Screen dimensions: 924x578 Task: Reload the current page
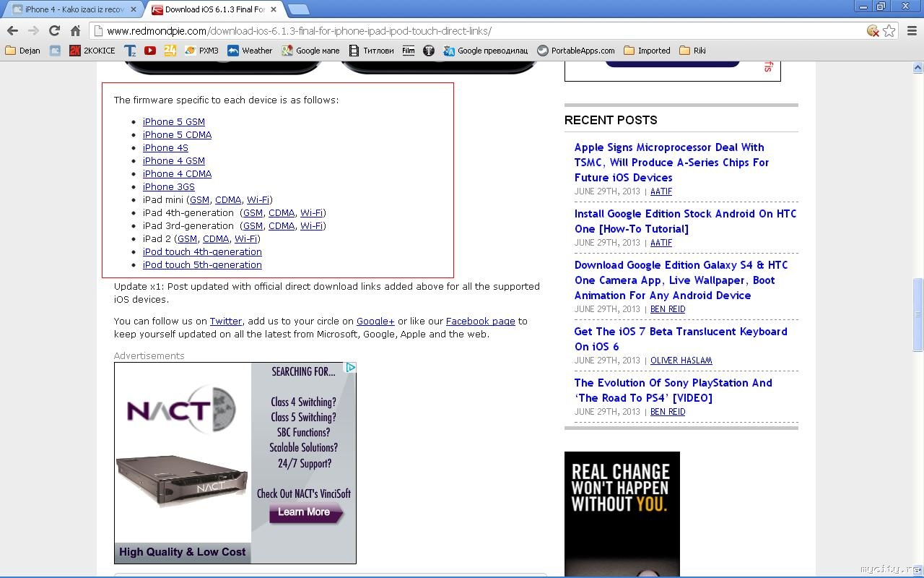tap(54, 31)
